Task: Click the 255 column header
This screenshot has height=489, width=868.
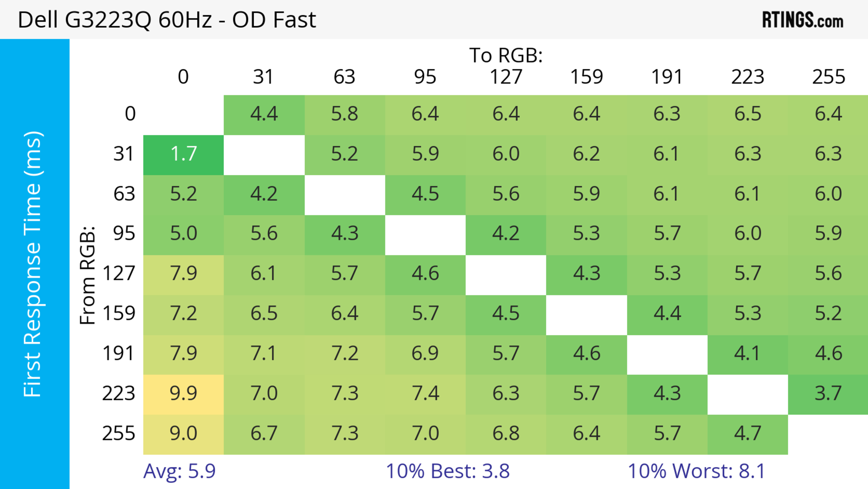Action: click(x=828, y=77)
